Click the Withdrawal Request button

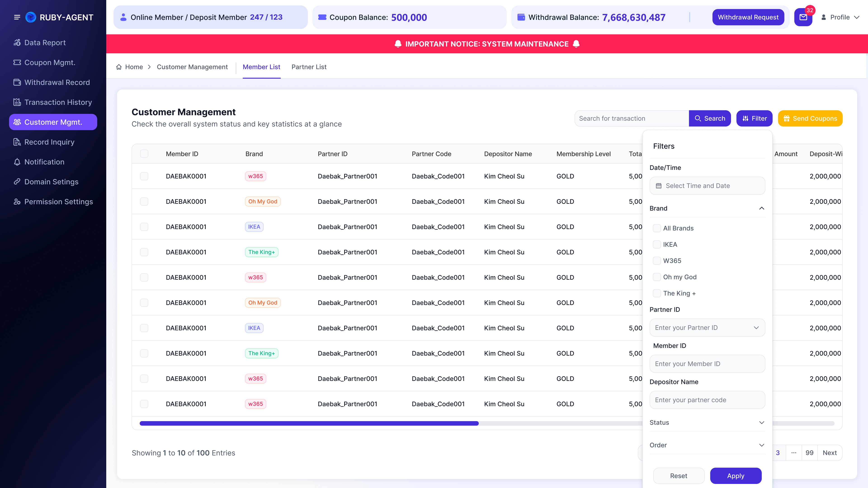coord(748,17)
